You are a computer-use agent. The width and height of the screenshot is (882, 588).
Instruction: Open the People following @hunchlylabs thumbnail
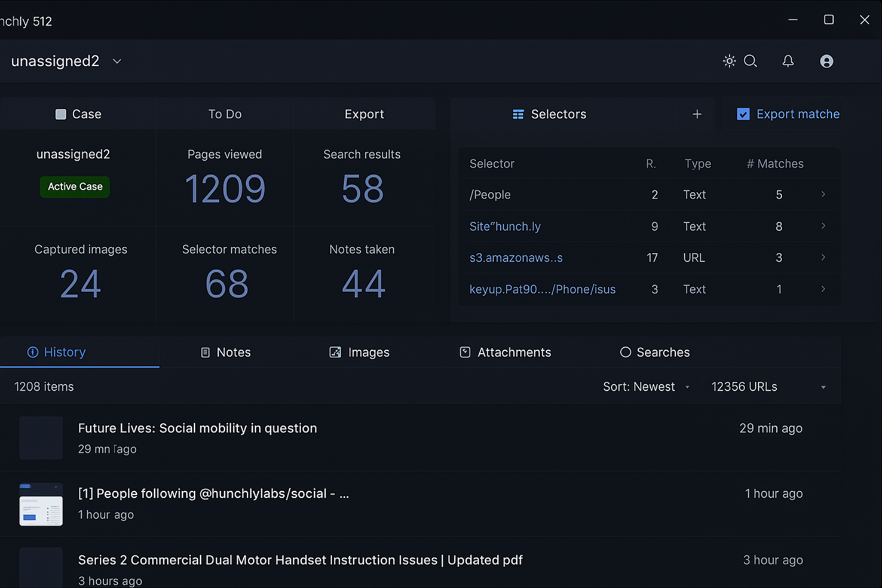(x=41, y=504)
